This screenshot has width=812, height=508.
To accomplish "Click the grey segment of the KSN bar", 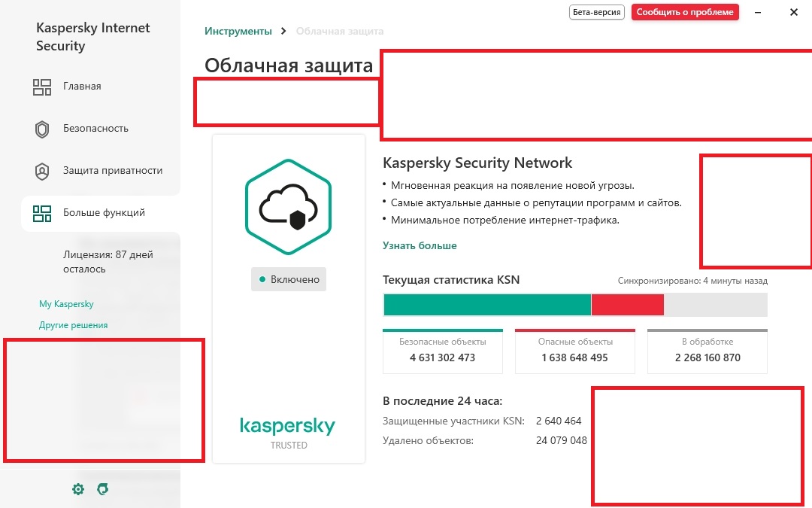I will (x=715, y=305).
